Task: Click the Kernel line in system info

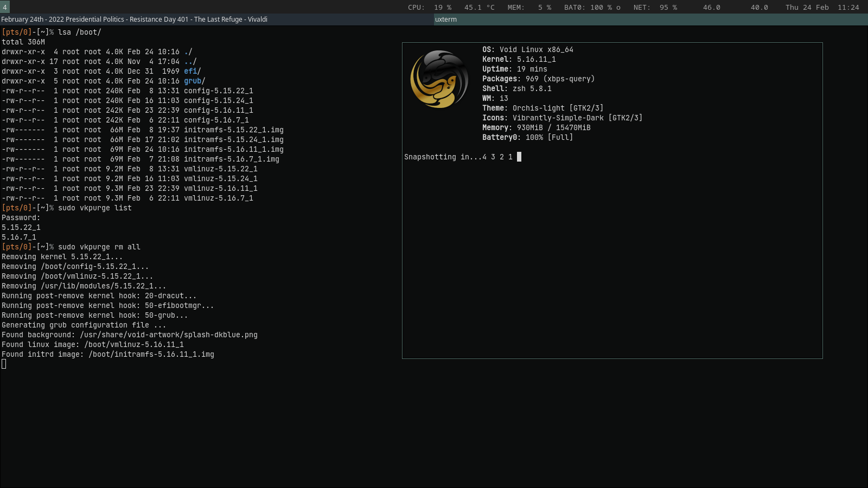Action: tap(519, 59)
